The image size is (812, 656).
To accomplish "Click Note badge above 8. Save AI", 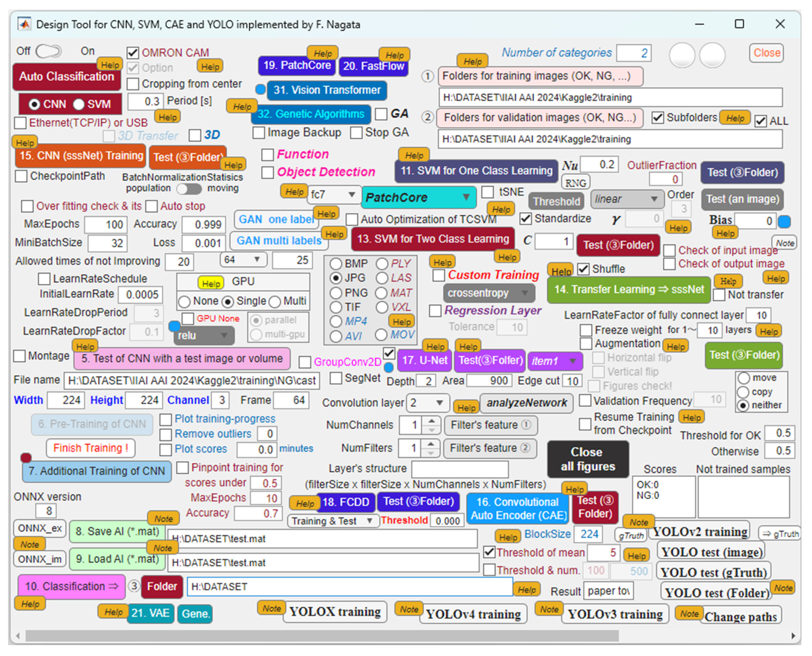I will tap(163, 518).
